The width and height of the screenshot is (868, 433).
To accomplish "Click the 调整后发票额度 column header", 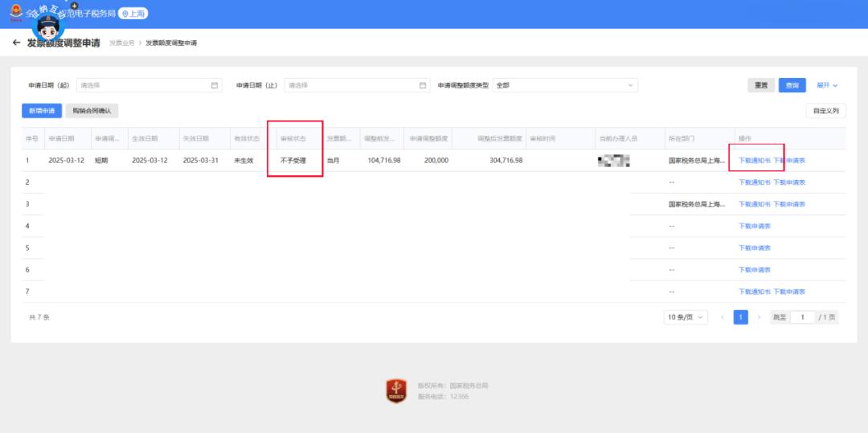I will tap(500, 138).
